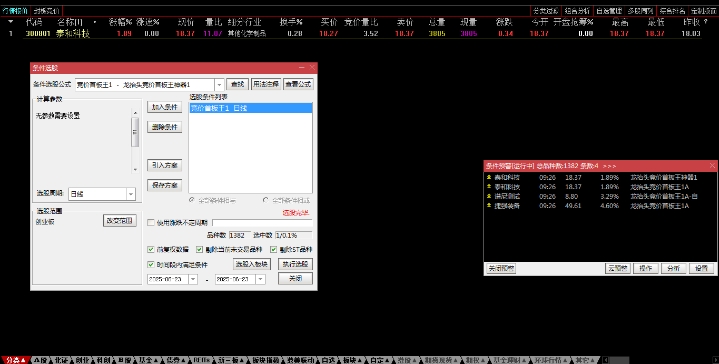Click the 使用涨跌不定周期 text input field
719x364 pixels.
click(262, 223)
